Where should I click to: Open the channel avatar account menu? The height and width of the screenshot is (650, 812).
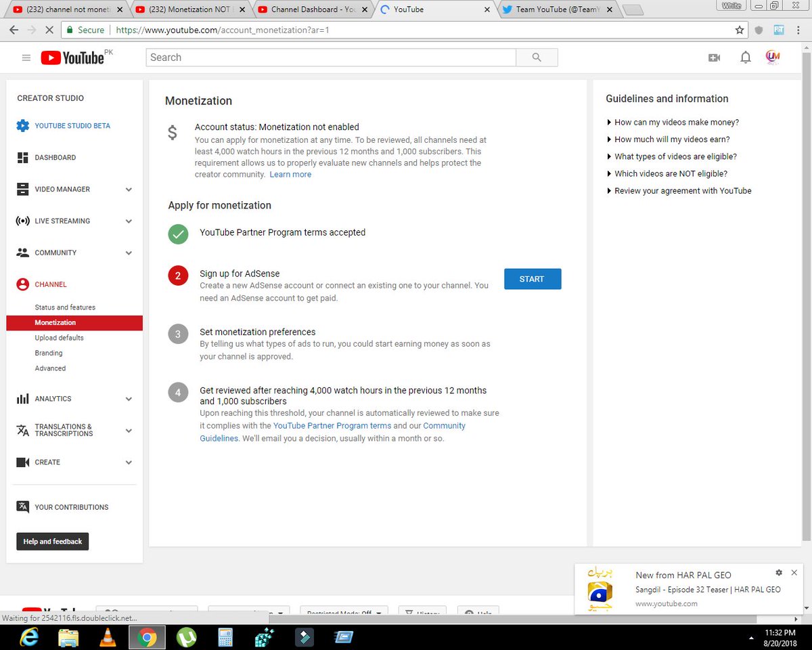pyautogui.click(x=773, y=58)
